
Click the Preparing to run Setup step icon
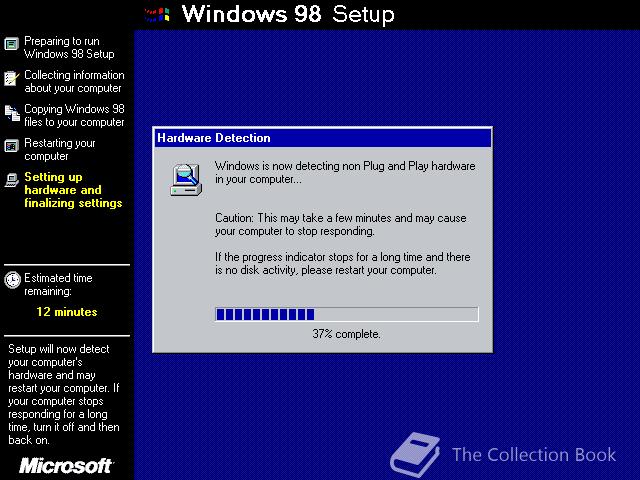(11, 44)
